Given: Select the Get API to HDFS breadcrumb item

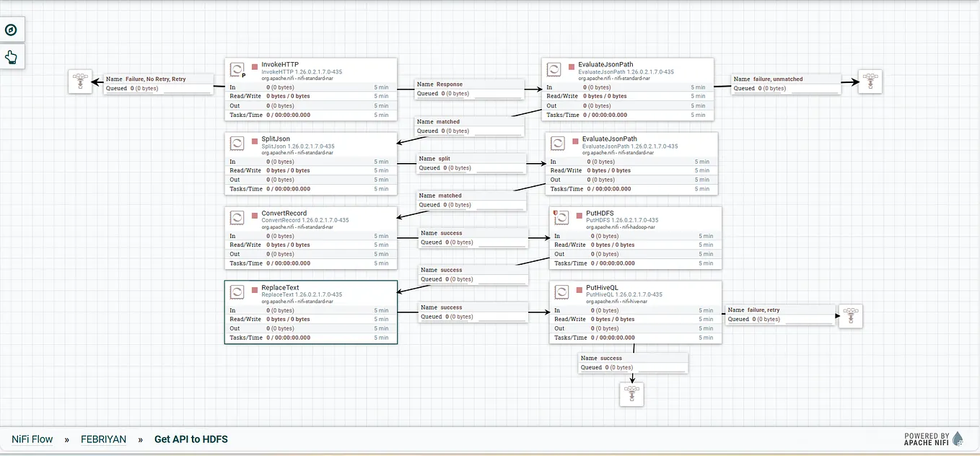Looking at the screenshot, I should point(191,439).
